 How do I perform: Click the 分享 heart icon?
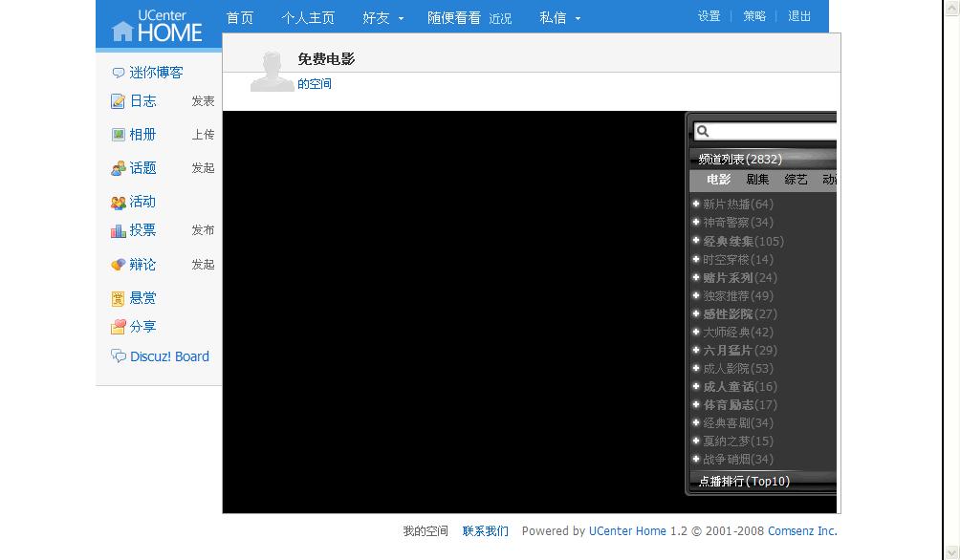pos(119,327)
